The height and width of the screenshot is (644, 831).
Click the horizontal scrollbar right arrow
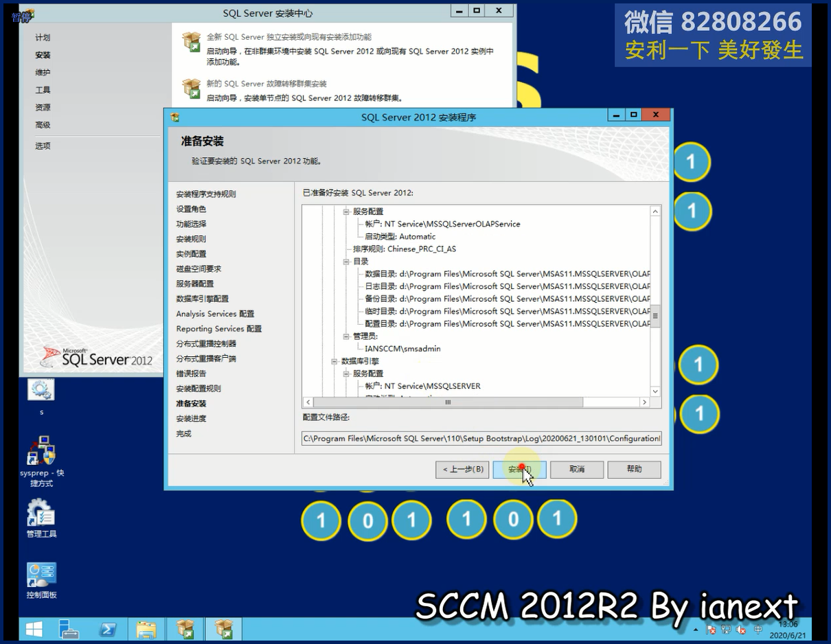[x=644, y=402]
